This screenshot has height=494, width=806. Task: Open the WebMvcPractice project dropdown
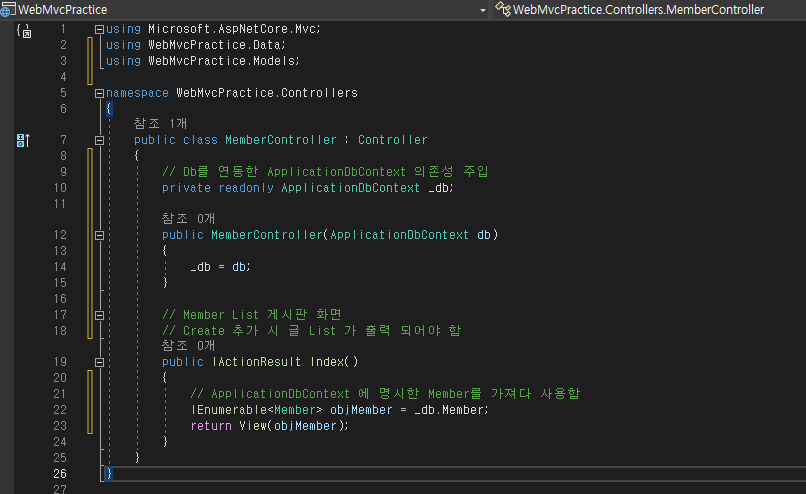(x=482, y=10)
